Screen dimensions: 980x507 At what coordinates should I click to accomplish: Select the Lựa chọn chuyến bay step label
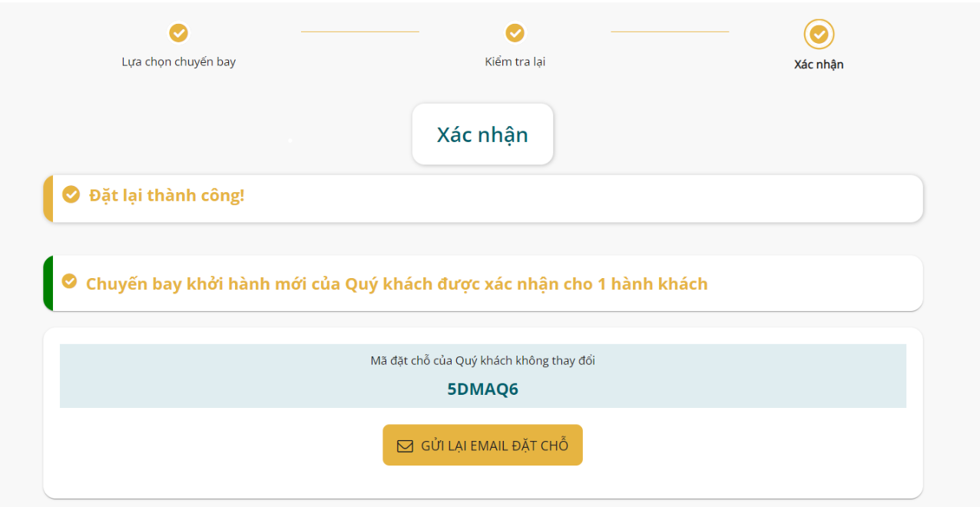tap(179, 60)
